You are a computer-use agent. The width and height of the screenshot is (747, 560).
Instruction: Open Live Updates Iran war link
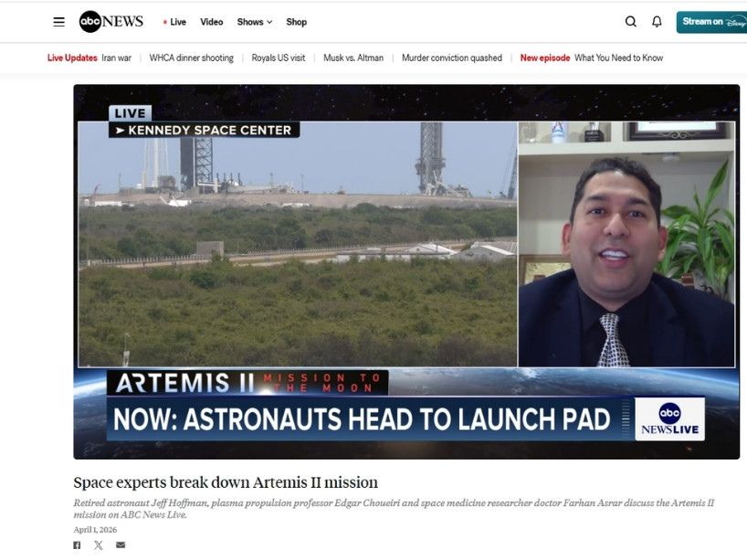pos(89,58)
